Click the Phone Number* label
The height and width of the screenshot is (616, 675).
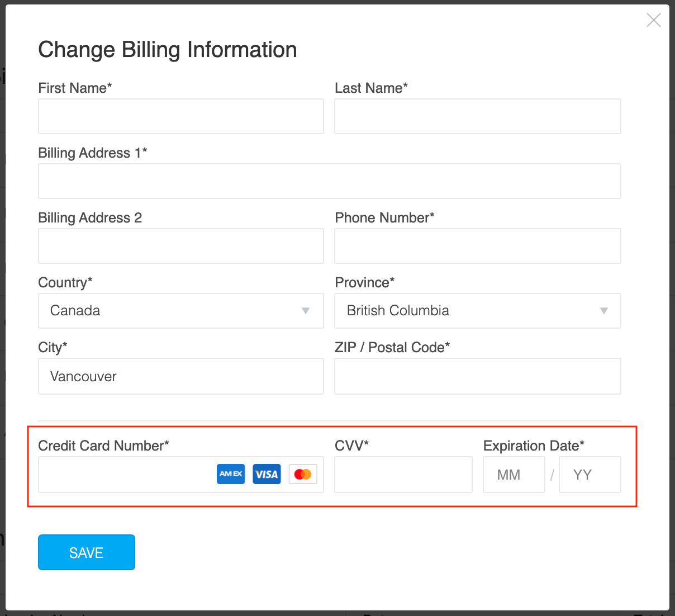click(384, 217)
